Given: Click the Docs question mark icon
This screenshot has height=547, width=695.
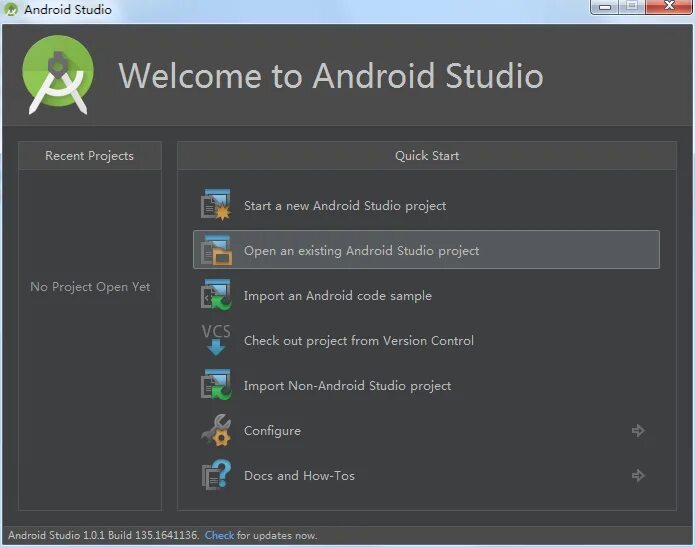Looking at the screenshot, I should coord(216,475).
